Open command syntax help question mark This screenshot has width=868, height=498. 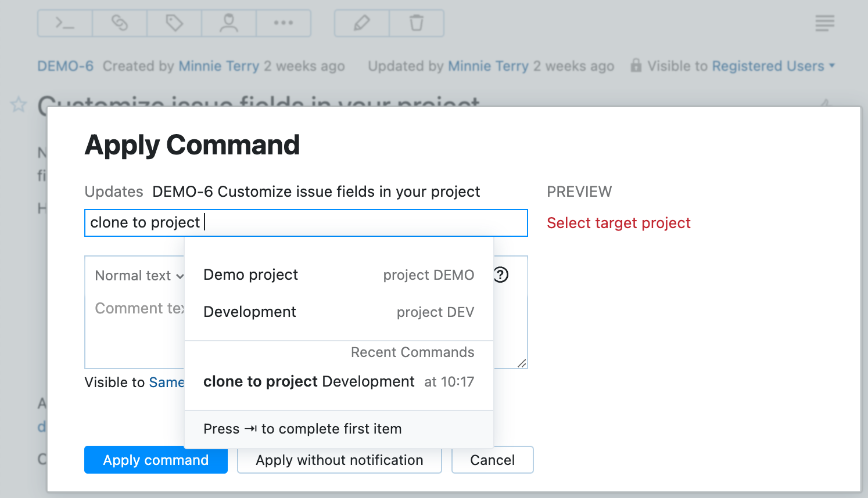pos(501,275)
